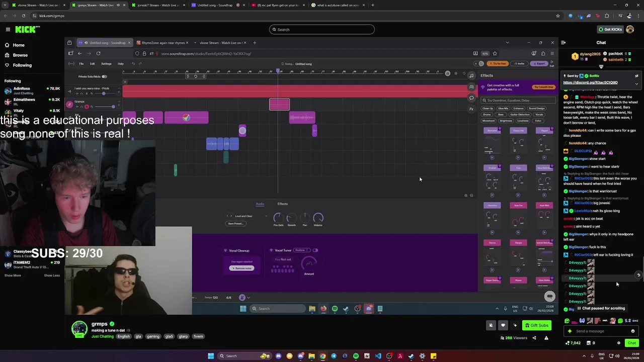
Task: Click the Try for free button
Action: pyautogui.click(x=499, y=64)
